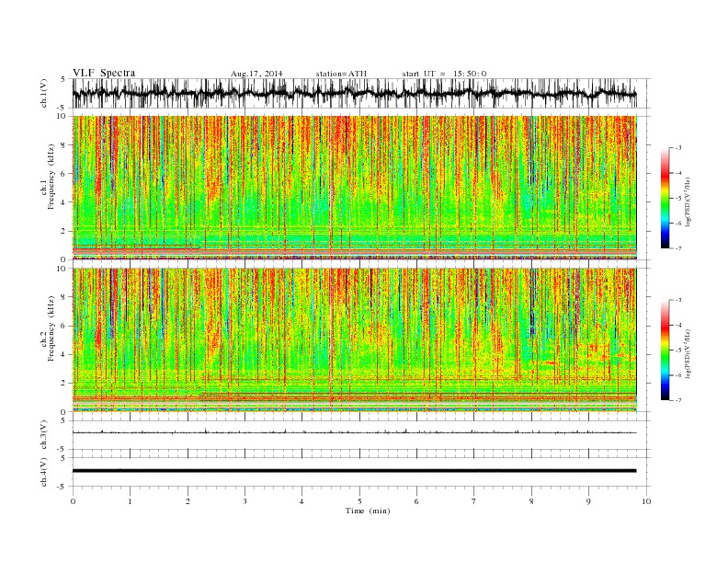728x563 pixels.
Task: Click the "4" kHz tick on ch.1 frequency axis
Action: tap(63, 202)
